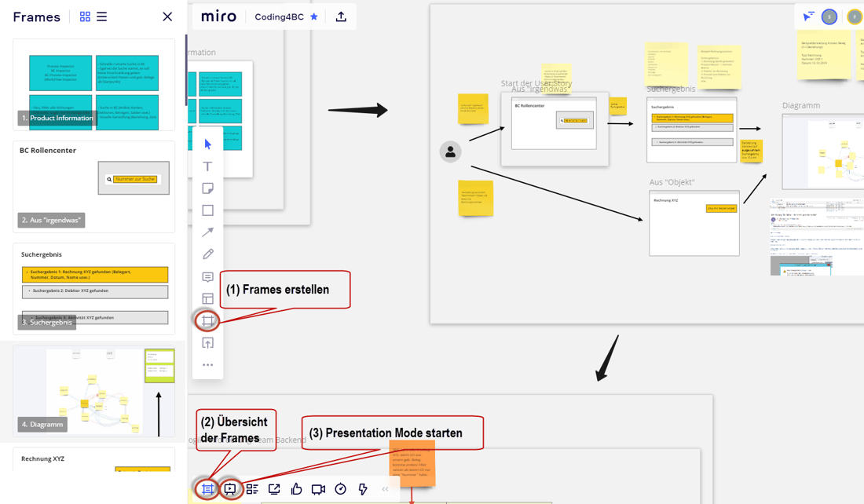Screen dimensions: 864x504
Task: Click the Frames panel scrollbar
Action: pos(186,70)
